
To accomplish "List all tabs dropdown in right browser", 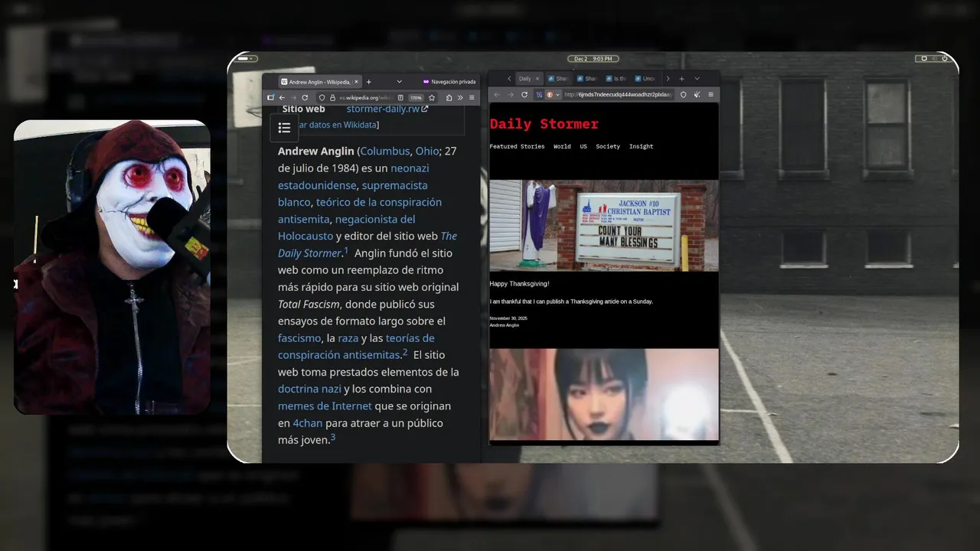I will click(697, 79).
